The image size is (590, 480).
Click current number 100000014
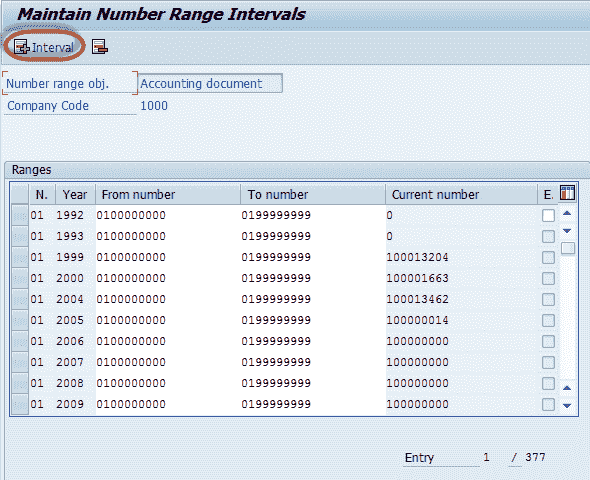(x=418, y=321)
